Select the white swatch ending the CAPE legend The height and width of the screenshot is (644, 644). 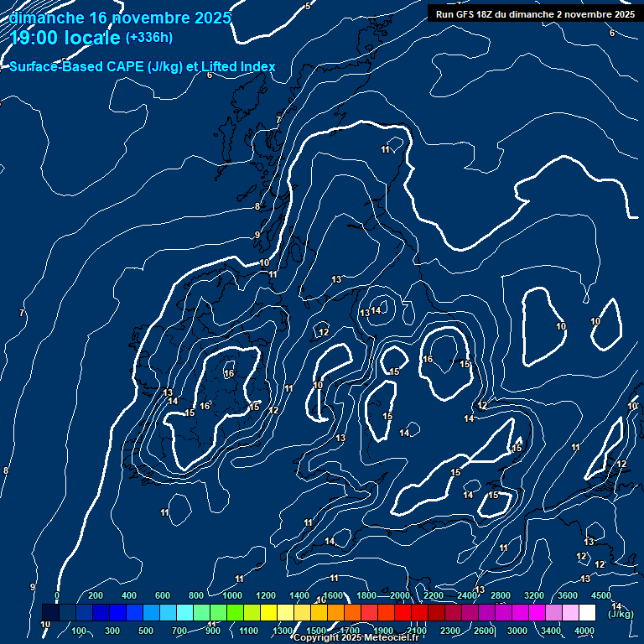tap(587, 613)
